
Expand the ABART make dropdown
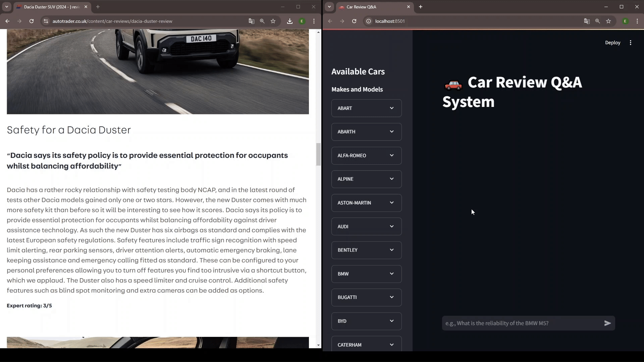(x=366, y=108)
